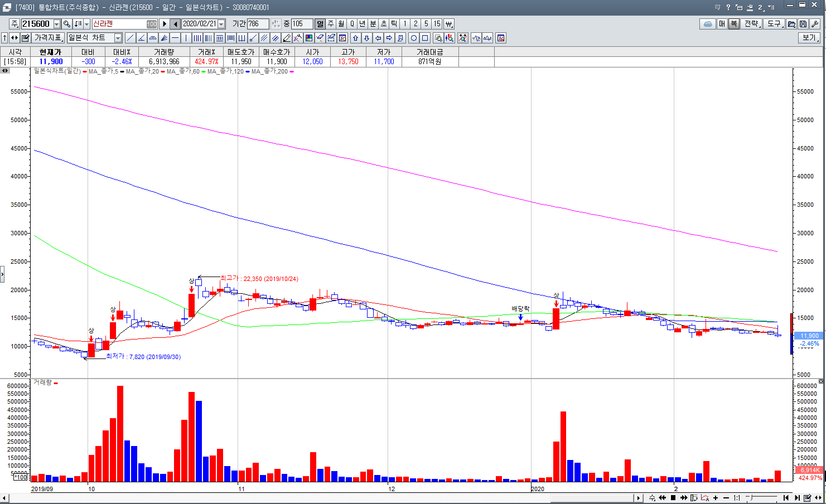Pick the Fibonacci fan tool

point(164,38)
